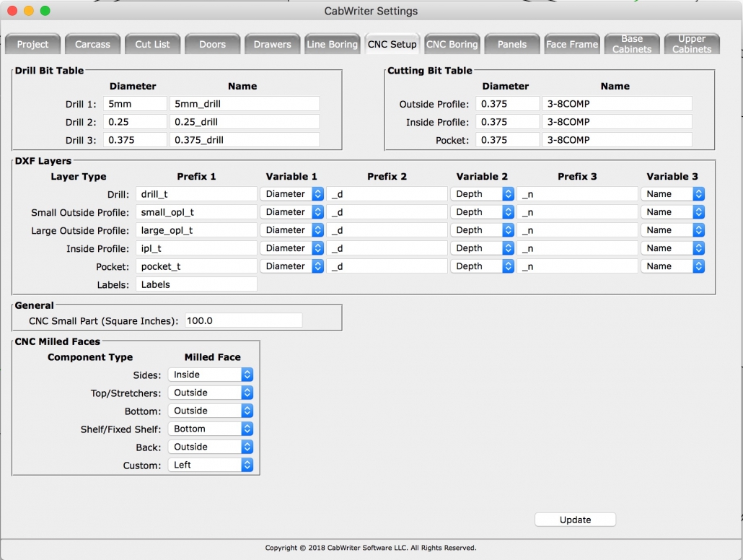Open the Custom milled face dropdown
This screenshot has width=743, height=560.
point(210,464)
